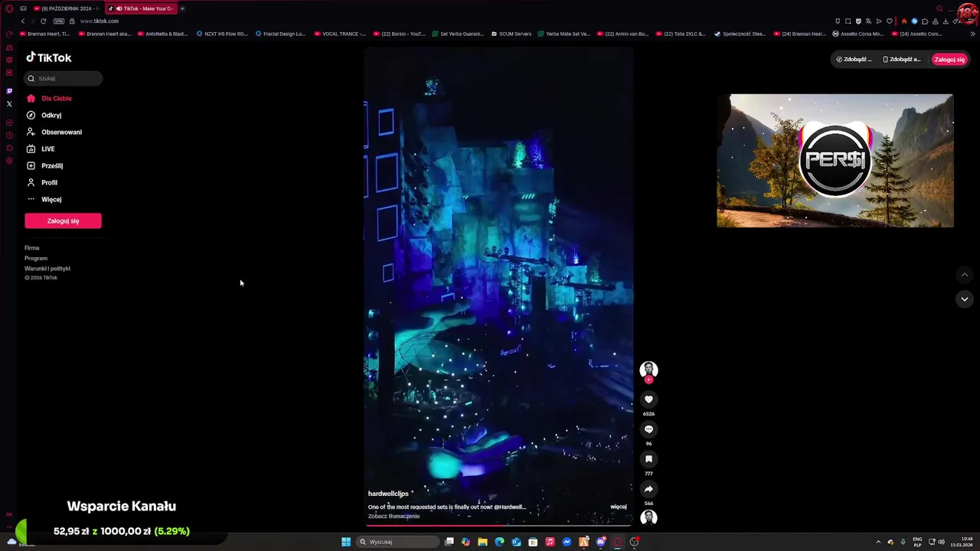The height and width of the screenshot is (551, 980).
Task: Click the browser search icon at top right
Action: pyautogui.click(x=939, y=8)
